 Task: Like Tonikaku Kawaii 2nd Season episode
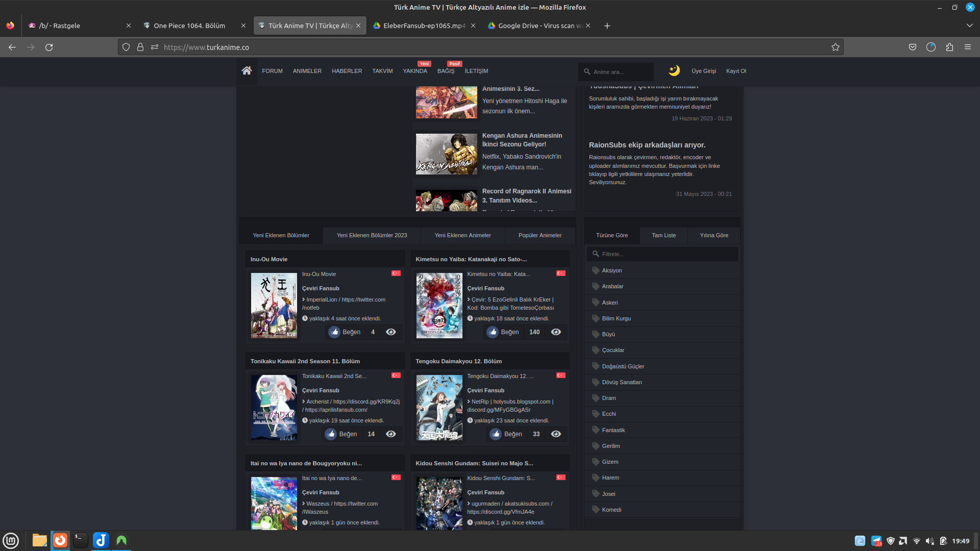point(342,434)
